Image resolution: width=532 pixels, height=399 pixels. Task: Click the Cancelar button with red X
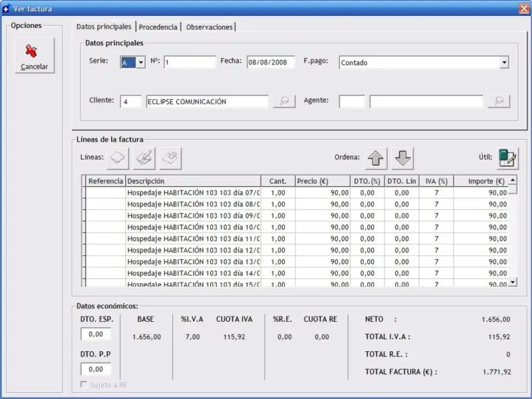click(35, 56)
